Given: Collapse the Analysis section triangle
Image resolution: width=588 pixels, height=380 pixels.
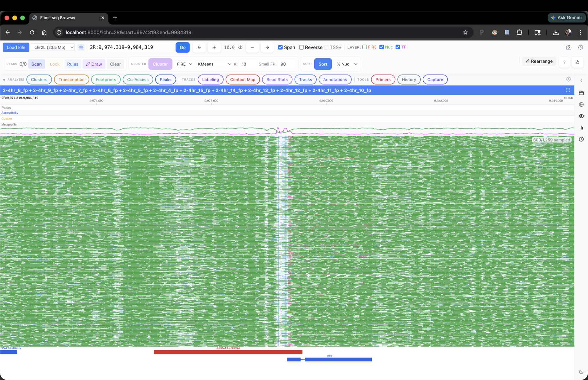Looking at the screenshot, I should [x=4, y=80].
